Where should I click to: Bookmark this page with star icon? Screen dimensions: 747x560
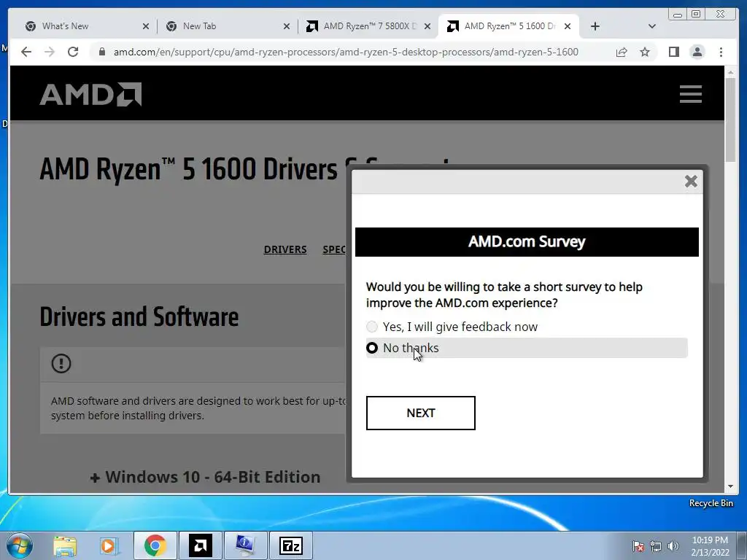pos(645,52)
